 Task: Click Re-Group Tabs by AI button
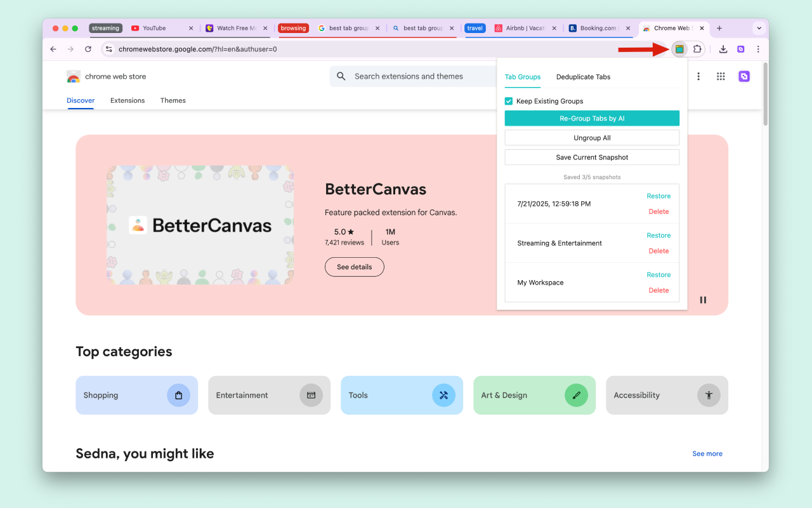592,118
